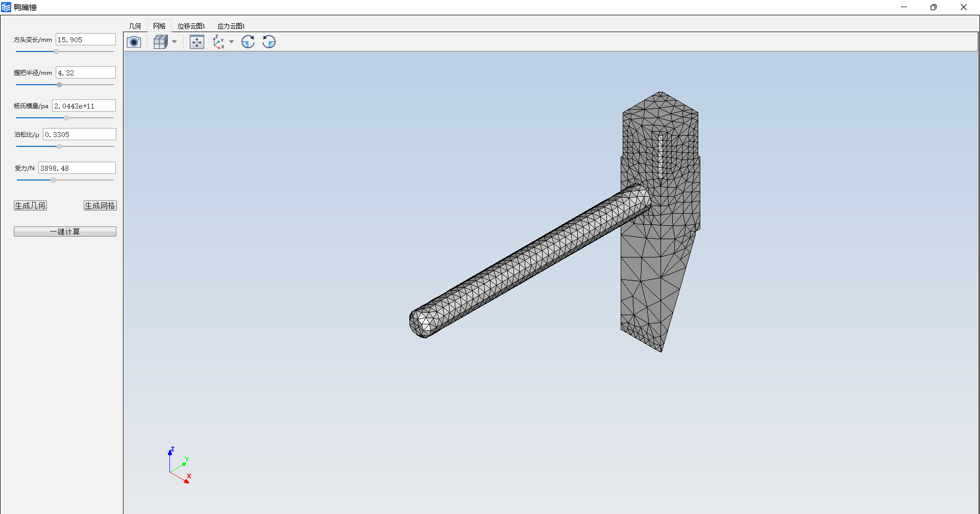Click the fit-to-view arrows icon
The image size is (980, 514).
pos(197,42)
